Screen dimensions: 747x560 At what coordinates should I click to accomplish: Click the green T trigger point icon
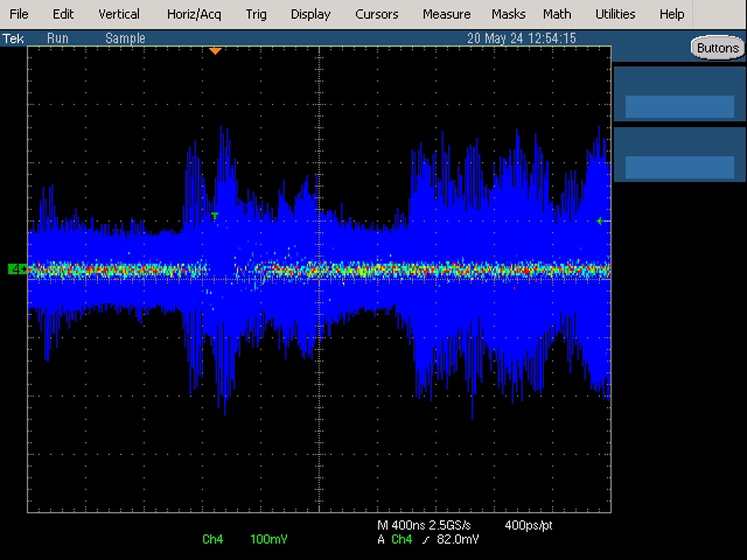click(x=215, y=216)
